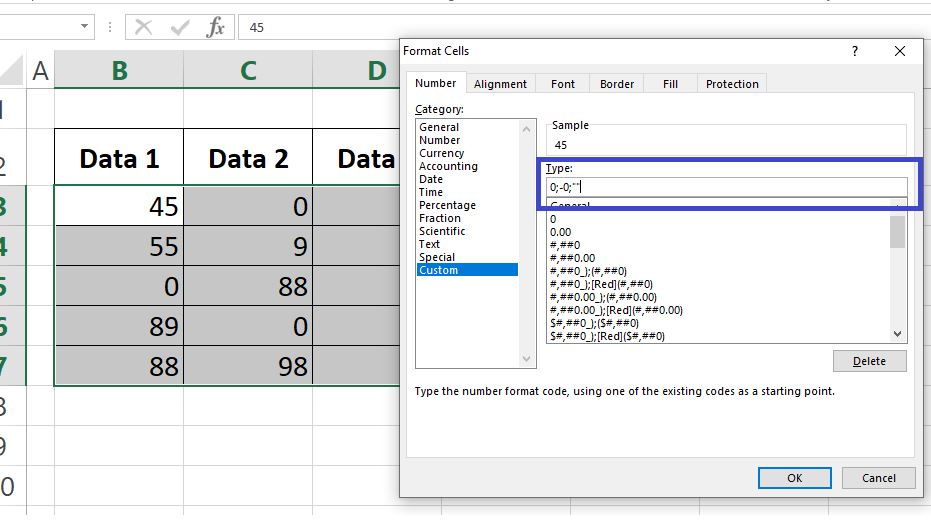The width and height of the screenshot is (931, 524).
Task: Choose format #,##0.00_);(#,##0.00)
Action: [x=603, y=297]
